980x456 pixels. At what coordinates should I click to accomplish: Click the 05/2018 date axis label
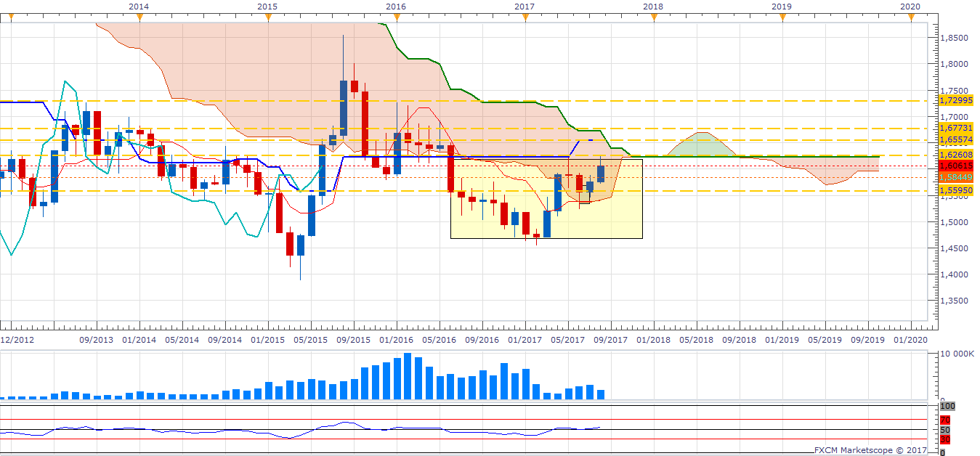696,340
